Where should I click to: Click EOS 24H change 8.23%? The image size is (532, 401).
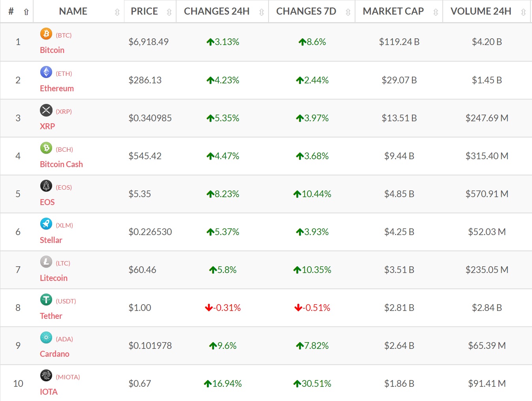coord(223,194)
